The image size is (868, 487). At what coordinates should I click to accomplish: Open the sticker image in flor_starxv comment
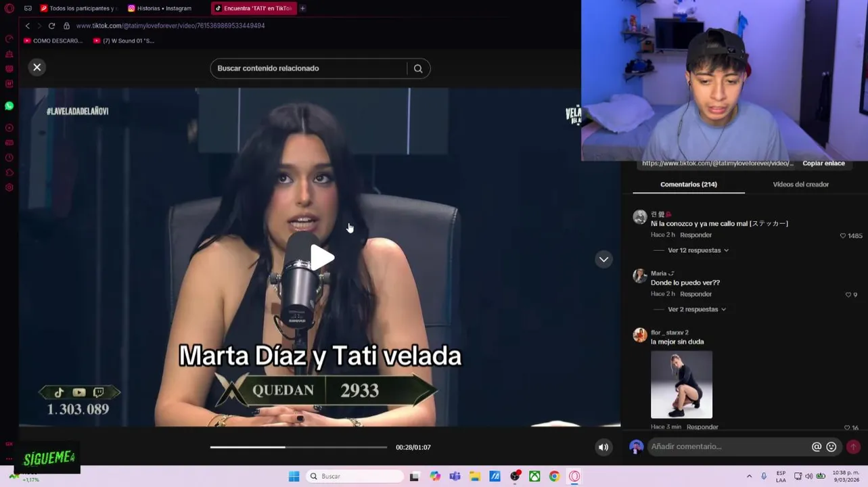click(681, 384)
